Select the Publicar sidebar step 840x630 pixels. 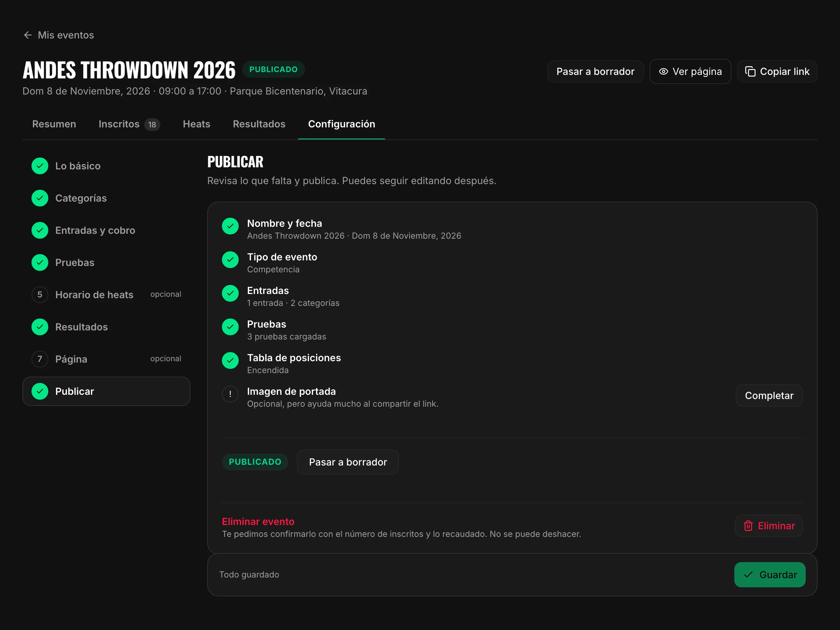coord(106,391)
